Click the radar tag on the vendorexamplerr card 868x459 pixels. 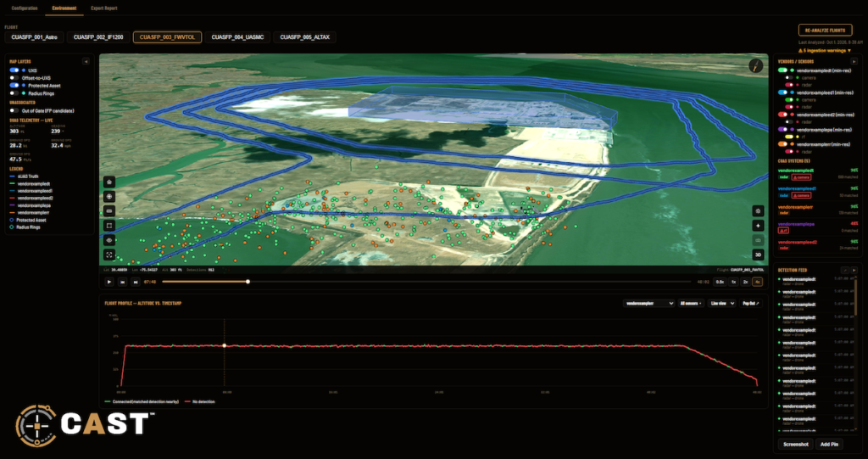784,213
